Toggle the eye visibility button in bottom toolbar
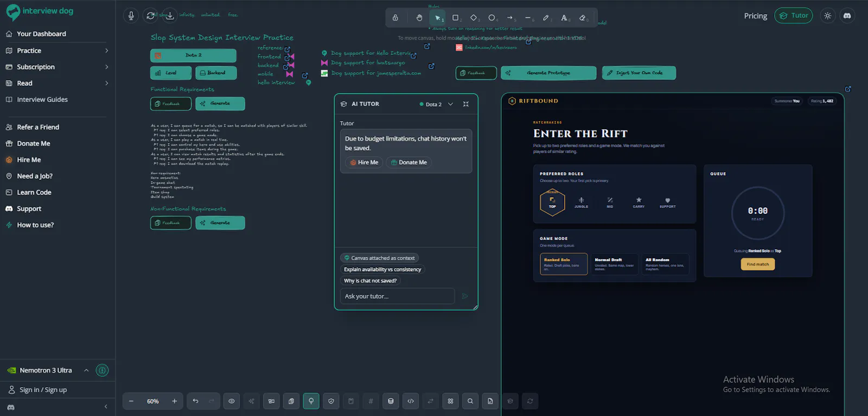 232,401
